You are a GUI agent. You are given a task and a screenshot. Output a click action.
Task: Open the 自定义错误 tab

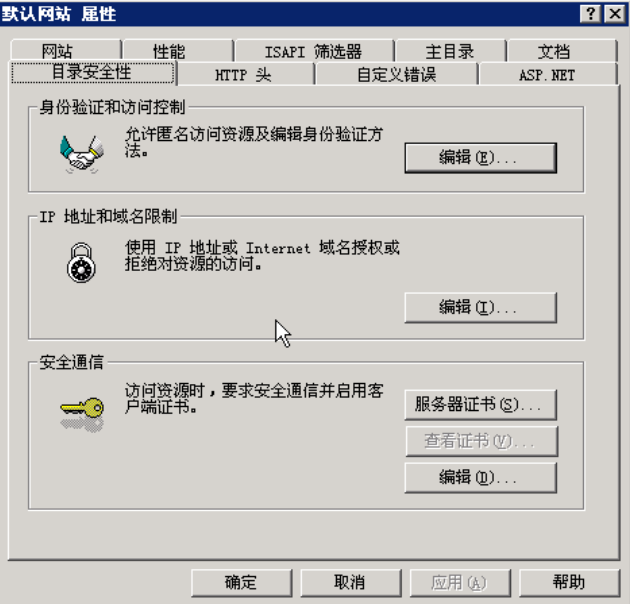pos(397,74)
